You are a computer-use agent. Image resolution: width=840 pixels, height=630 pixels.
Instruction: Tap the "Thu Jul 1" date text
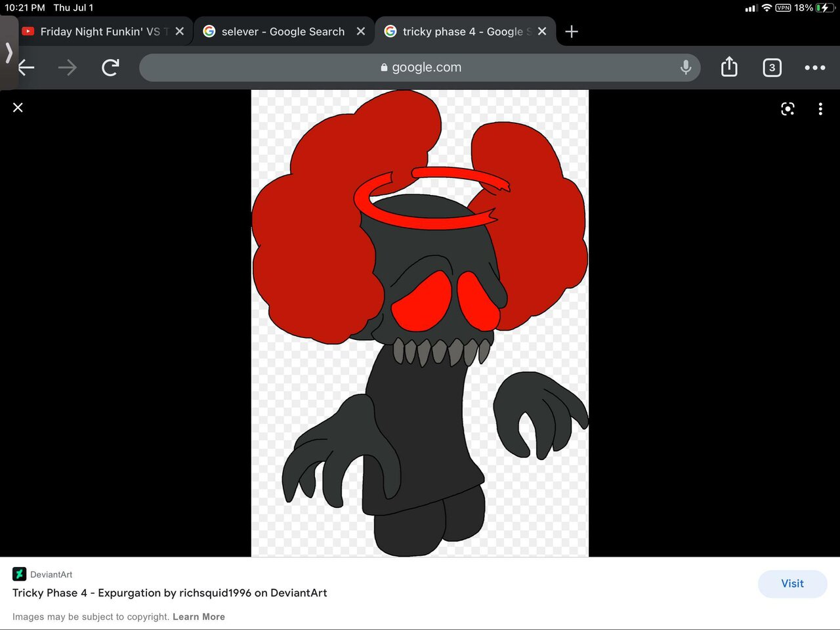pyautogui.click(x=73, y=8)
